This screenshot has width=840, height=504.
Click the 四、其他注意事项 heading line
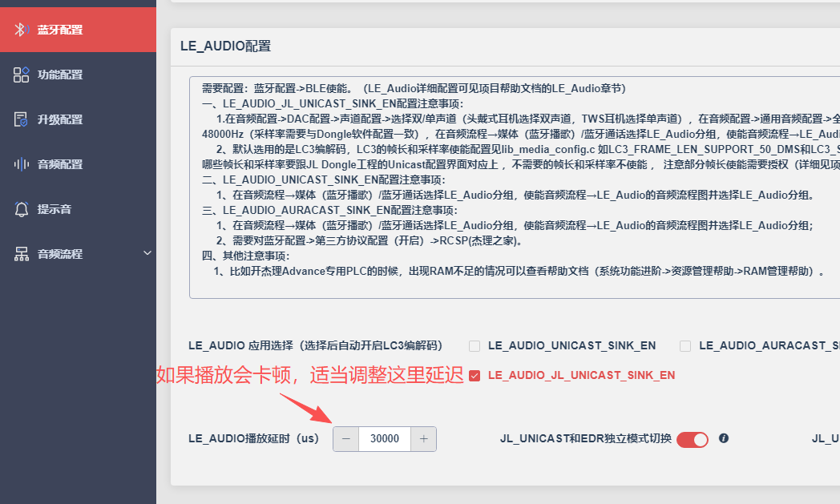(246, 256)
